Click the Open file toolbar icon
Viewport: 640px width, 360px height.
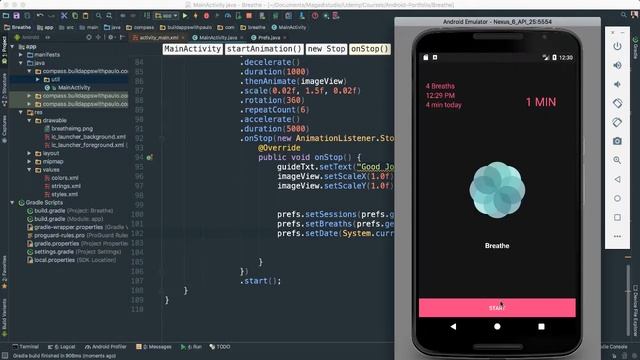tap(6, 16)
